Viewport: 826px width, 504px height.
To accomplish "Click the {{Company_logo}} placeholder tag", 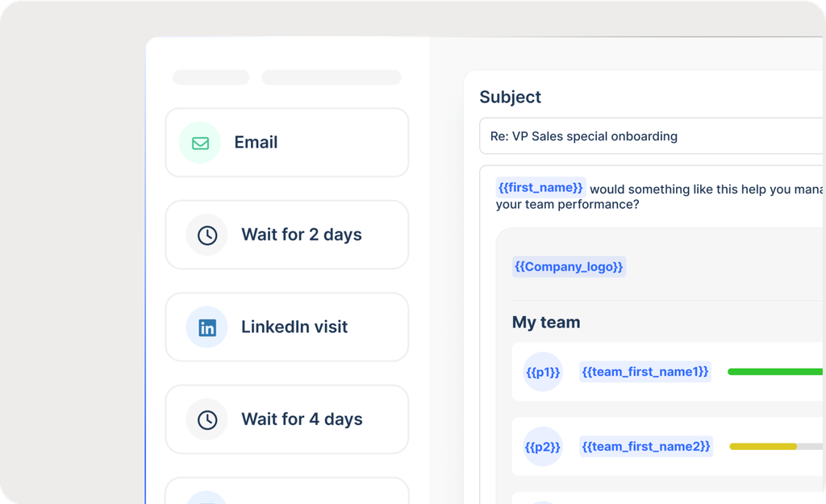I will [x=569, y=267].
